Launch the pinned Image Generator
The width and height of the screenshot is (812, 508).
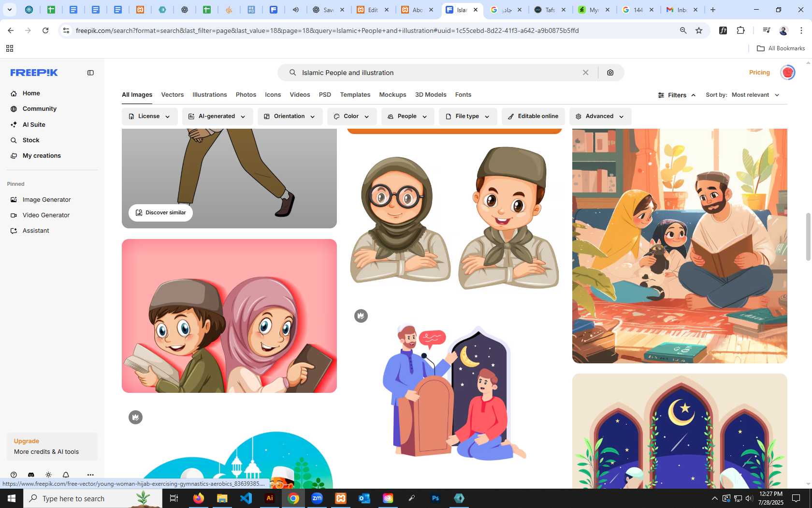[x=46, y=199]
